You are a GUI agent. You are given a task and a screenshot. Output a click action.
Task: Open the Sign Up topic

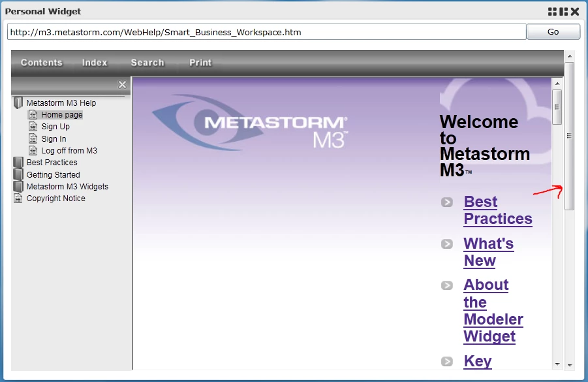(55, 127)
